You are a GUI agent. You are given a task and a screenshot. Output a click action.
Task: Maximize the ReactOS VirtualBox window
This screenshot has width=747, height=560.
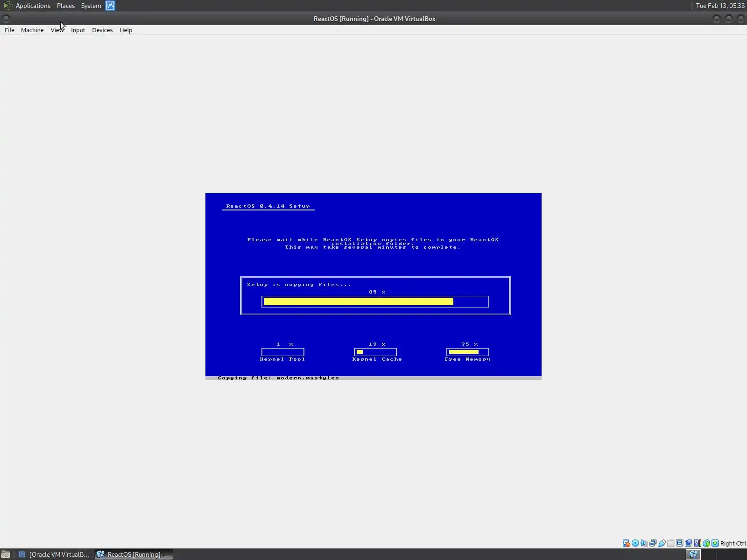point(729,19)
